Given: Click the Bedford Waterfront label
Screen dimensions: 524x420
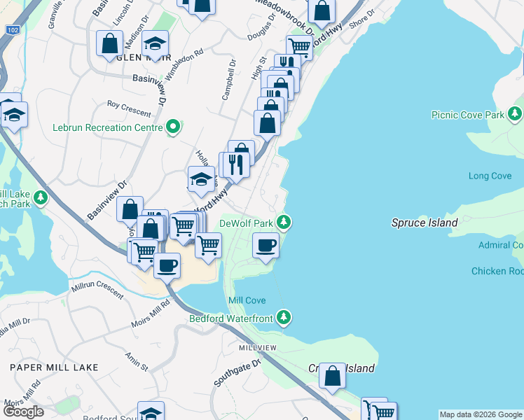Looking at the screenshot, I should pos(231,318).
